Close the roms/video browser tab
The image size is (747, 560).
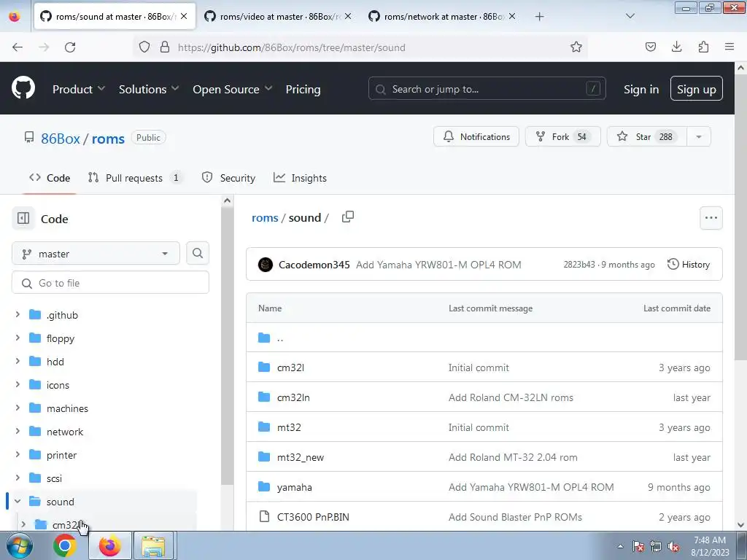coord(348,16)
